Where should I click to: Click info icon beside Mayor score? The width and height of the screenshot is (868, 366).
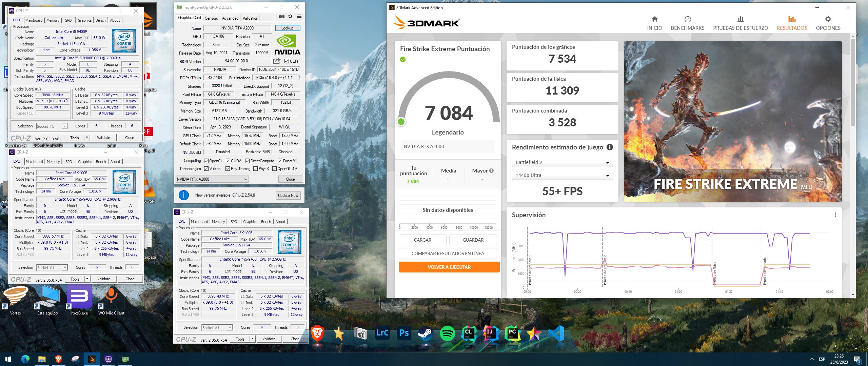point(491,171)
